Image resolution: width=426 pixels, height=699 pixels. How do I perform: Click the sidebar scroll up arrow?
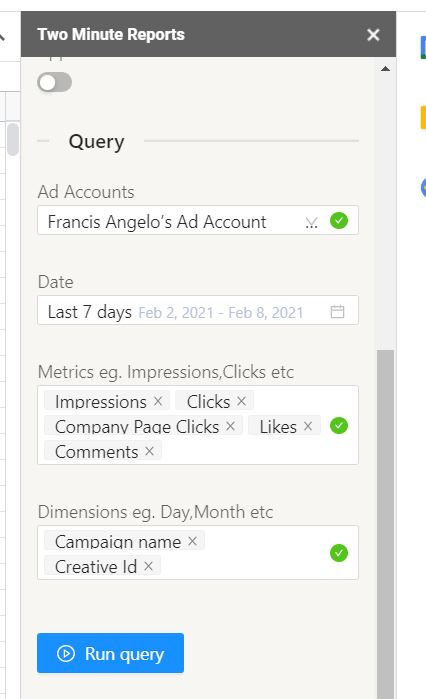pyautogui.click(x=385, y=69)
